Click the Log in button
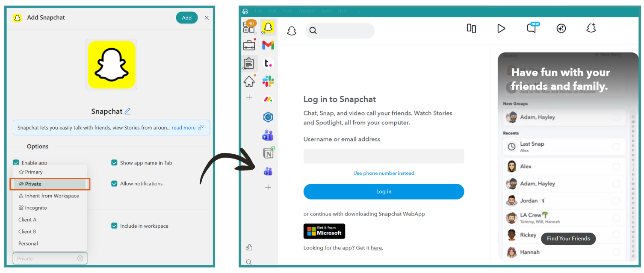 383,191
